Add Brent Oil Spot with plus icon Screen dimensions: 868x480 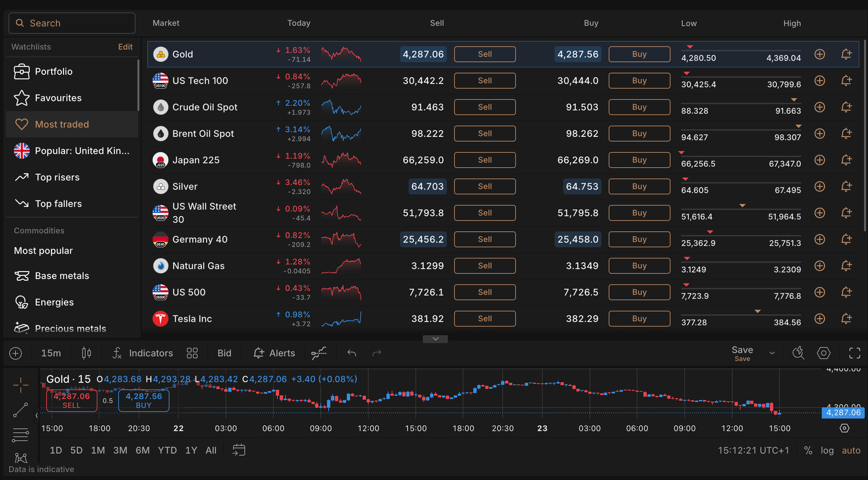point(820,134)
